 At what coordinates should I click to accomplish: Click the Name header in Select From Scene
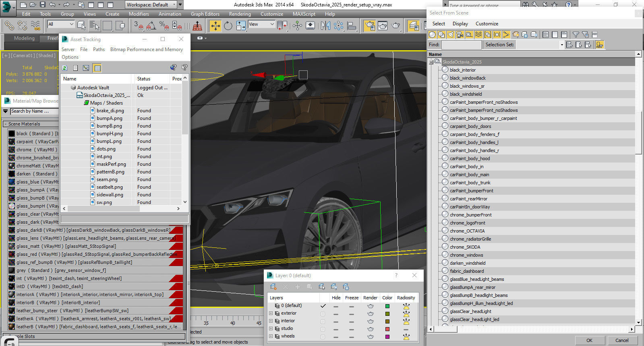(x=531, y=54)
